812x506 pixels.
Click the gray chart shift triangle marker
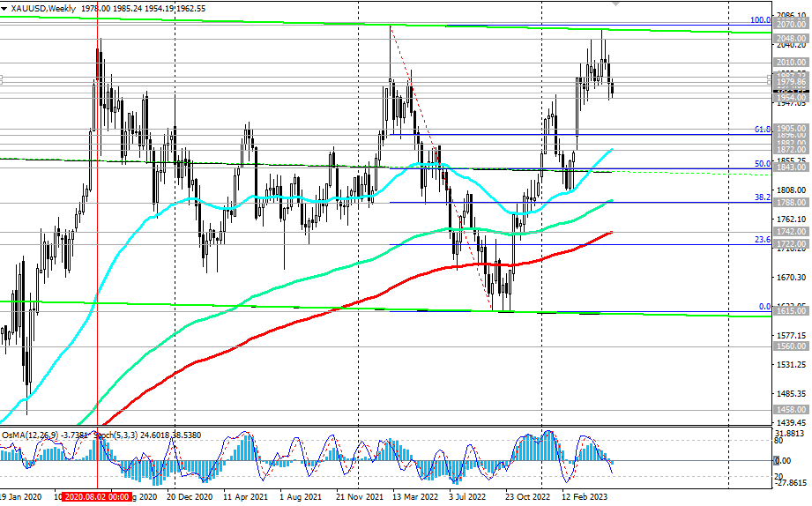pyautogui.click(x=615, y=4)
